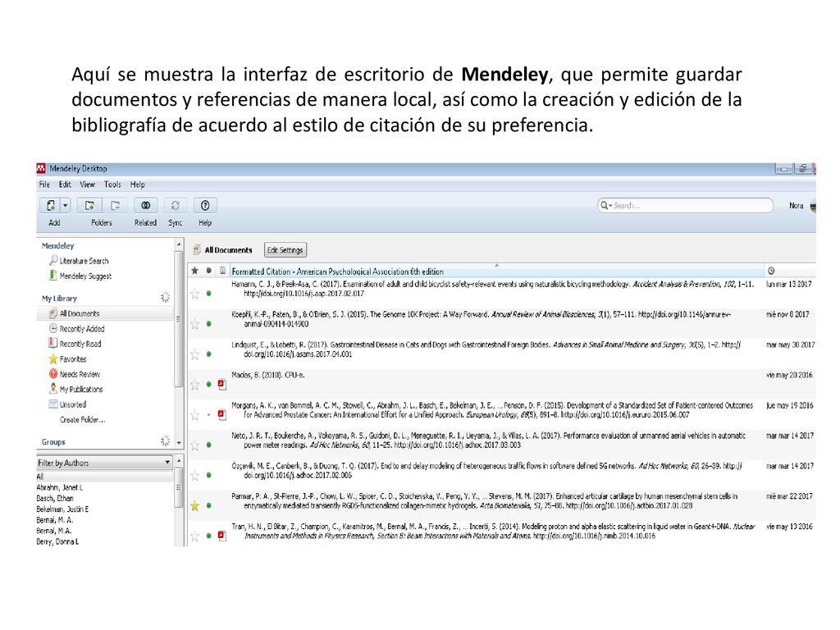The width and height of the screenshot is (840, 630).
Task: Click the Mendeley Desktop title bar logo
Action: click(41, 168)
